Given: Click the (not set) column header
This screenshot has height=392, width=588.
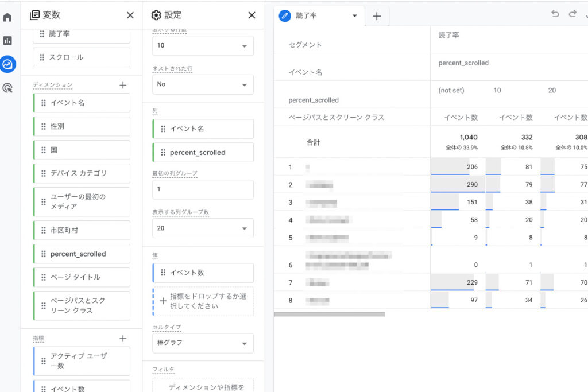Looking at the screenshot, I should point(451,90).
